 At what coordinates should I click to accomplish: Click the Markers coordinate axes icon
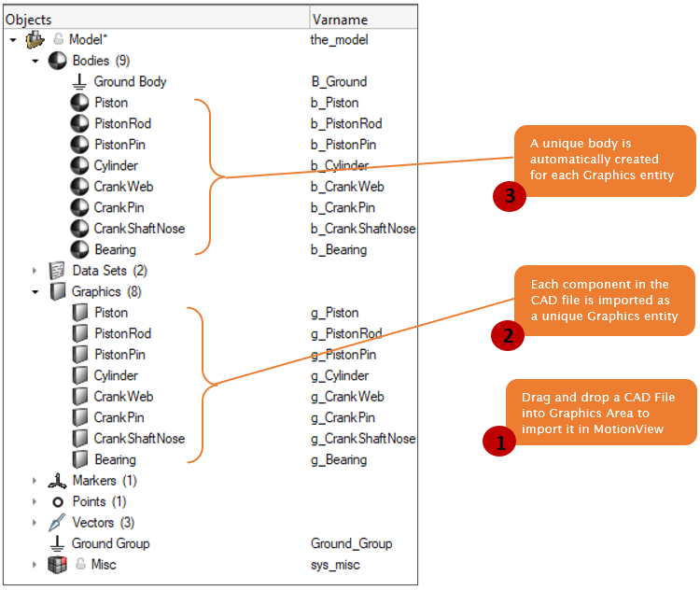[x=57, y=481]
